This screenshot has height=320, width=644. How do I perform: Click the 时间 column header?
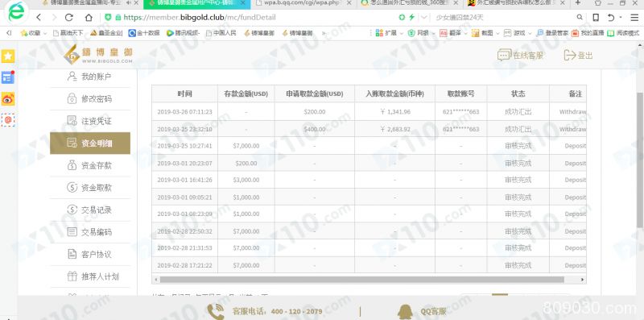pyautogui.click(x=185, y=94)
